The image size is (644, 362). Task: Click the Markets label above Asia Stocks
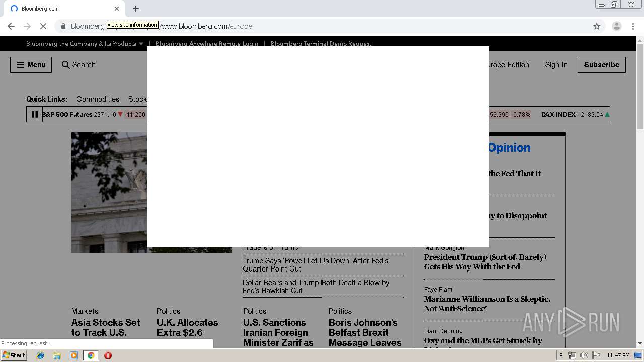click(85, 311)
